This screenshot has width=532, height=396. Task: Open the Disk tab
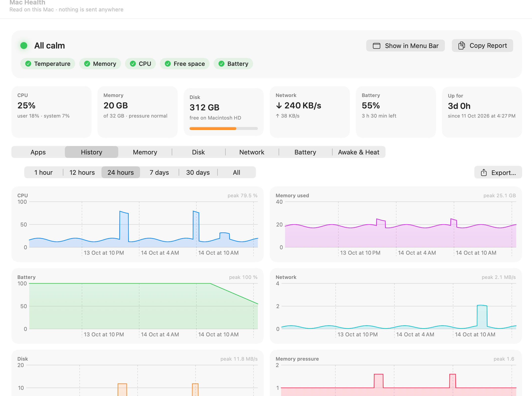tap(198, 152)
